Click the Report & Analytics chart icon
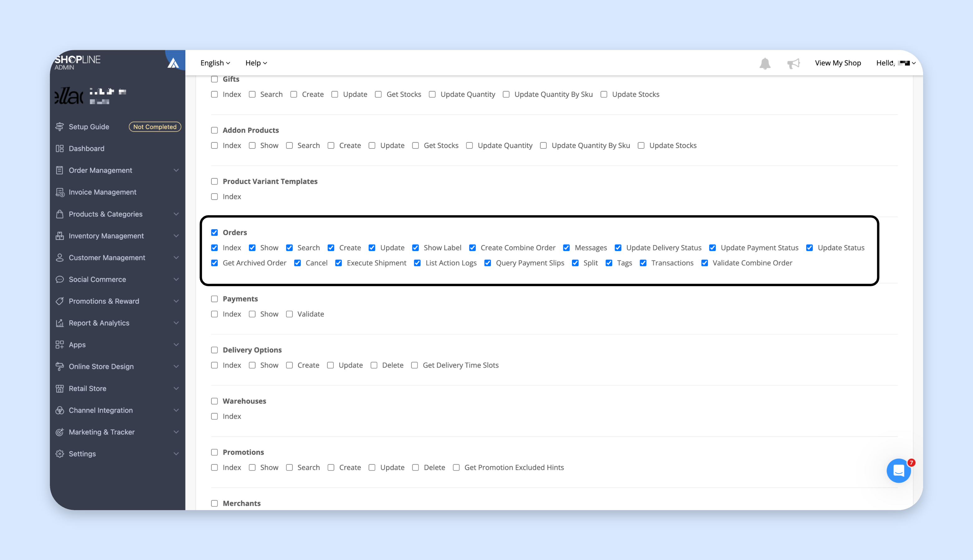 tap(60, 323)
